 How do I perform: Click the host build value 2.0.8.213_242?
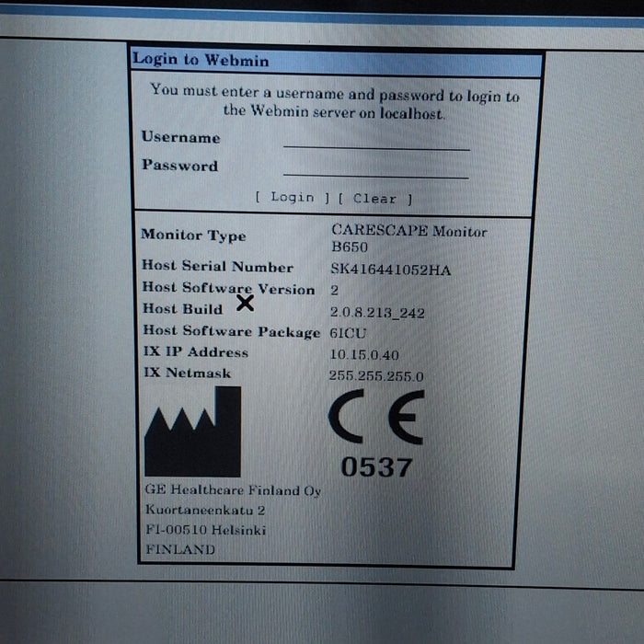pos(377,313)
